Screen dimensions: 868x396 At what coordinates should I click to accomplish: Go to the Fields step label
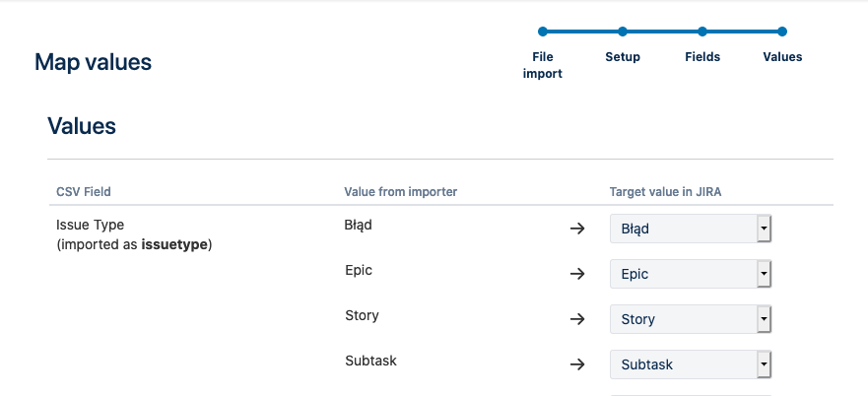pyautogui.click(x=701, y=57)
